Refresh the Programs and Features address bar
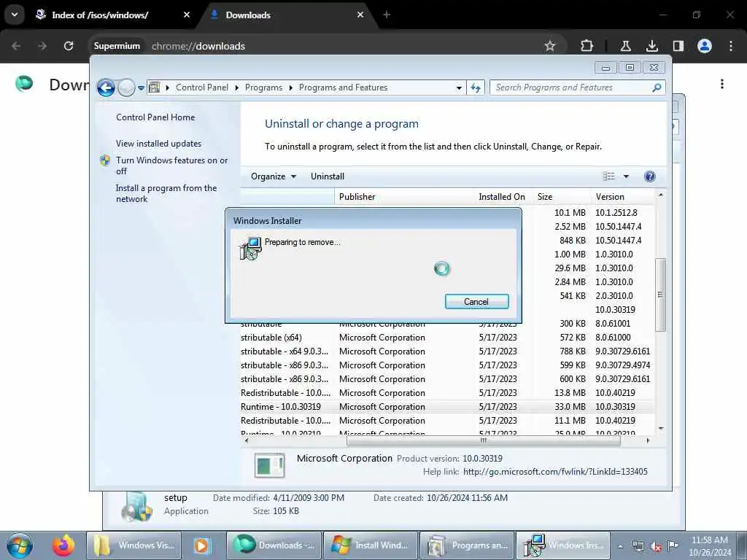 click(x=476, y=87)
